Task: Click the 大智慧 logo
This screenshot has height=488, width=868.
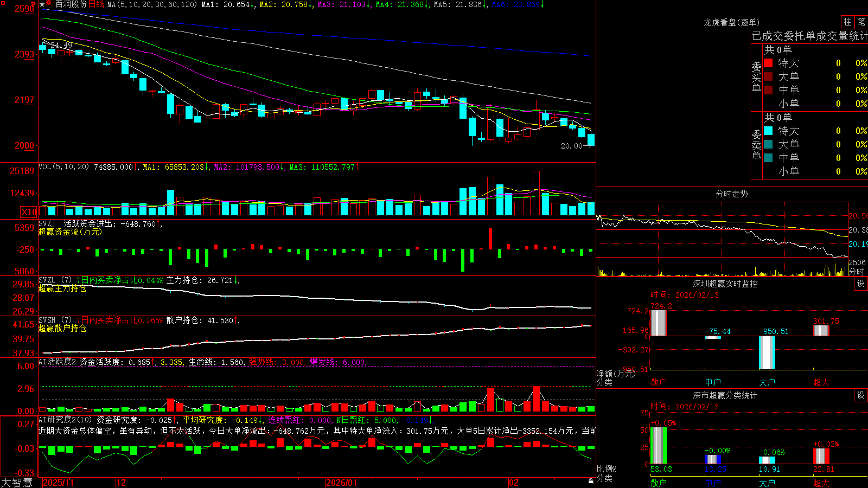Action: click(17, 482)
